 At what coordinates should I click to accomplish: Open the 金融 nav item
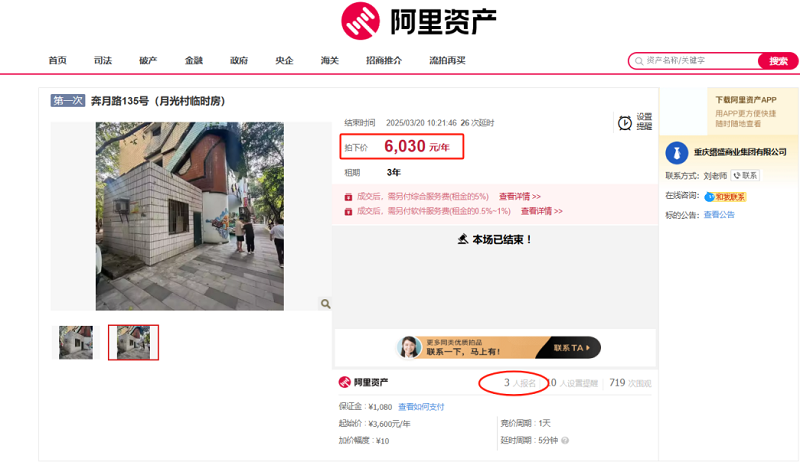[193, 61]
